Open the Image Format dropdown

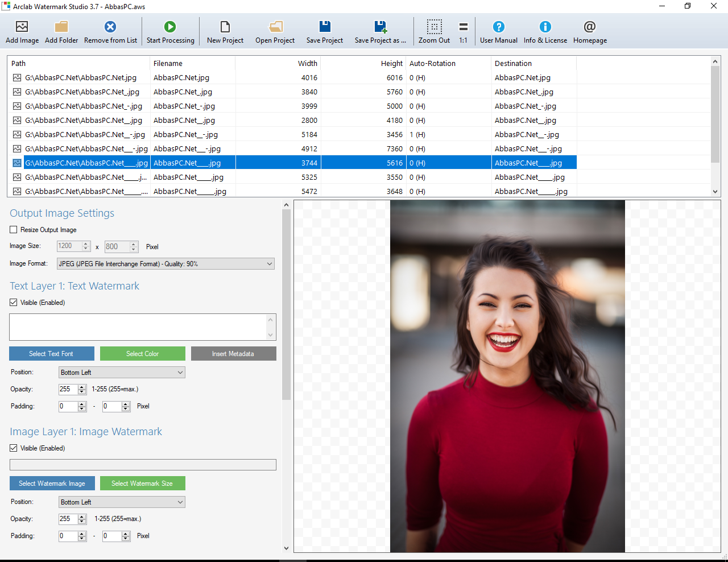pos(166,264)
